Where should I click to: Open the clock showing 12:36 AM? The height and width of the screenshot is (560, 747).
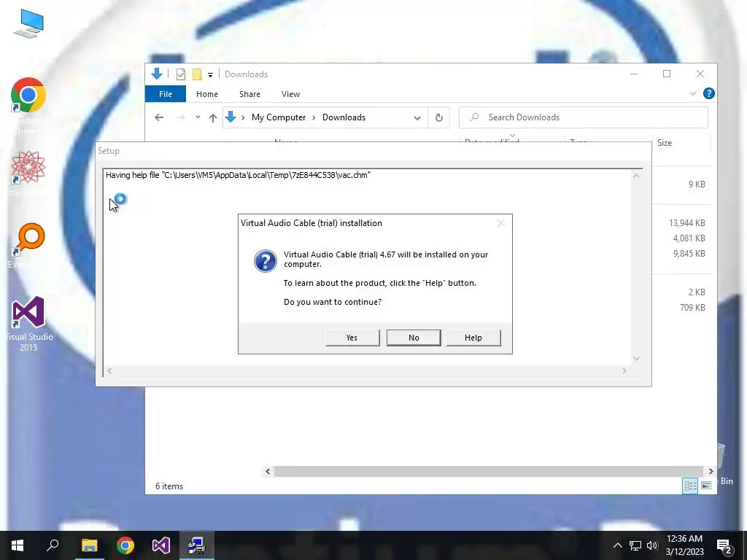pos(684,545)
